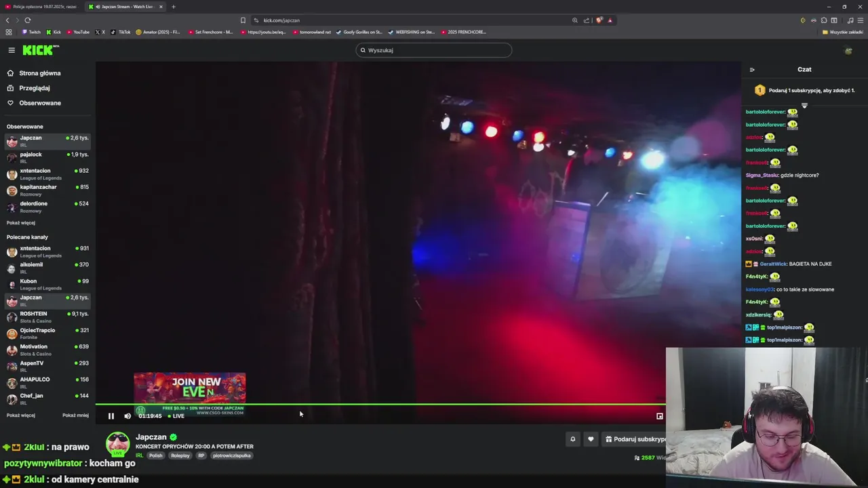This screenshot has width=868, height=488.
Task: Open browser apps grid icon
Action: pos(9,32)
